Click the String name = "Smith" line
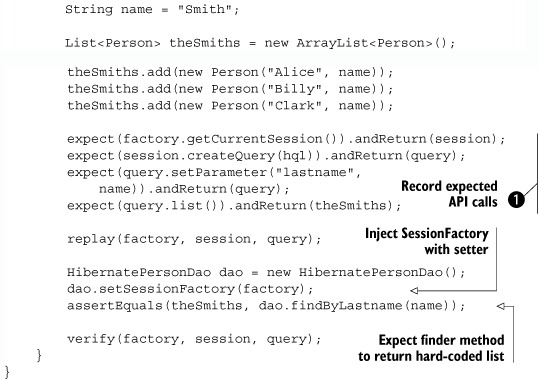Image resolution: width=539 pixels, height=380 pixels. (152, 9)
